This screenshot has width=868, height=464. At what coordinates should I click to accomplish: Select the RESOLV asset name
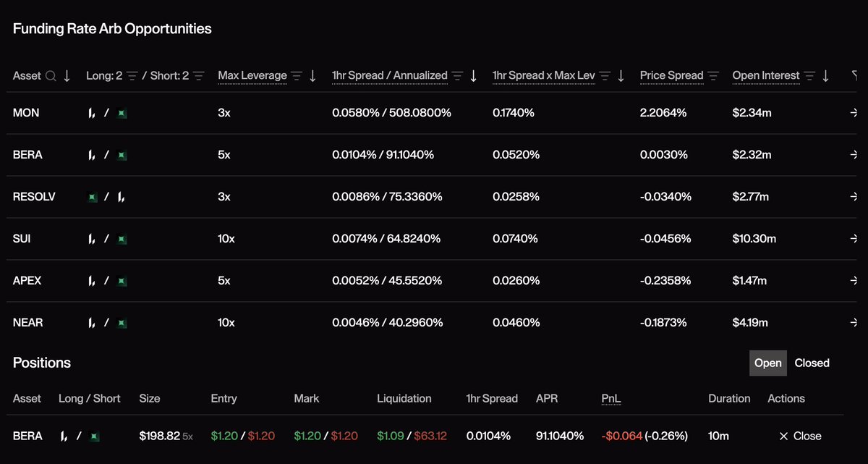coord(34,197)
